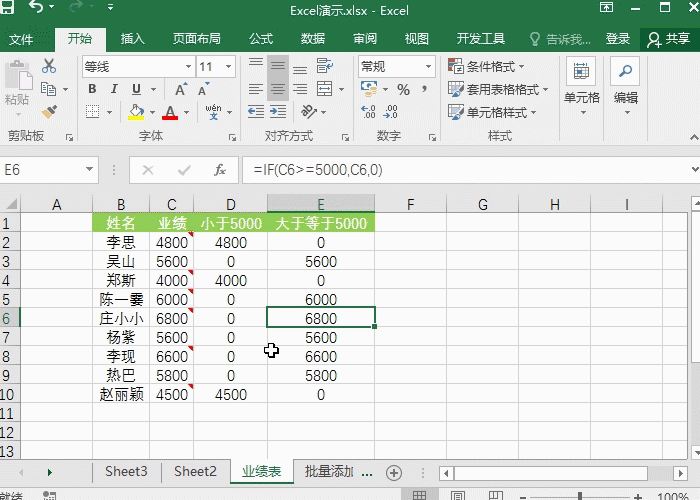Click the Copy icon in clipboard group
The width and height of the screenshot is (700, 500).
[x=48, y=89]
